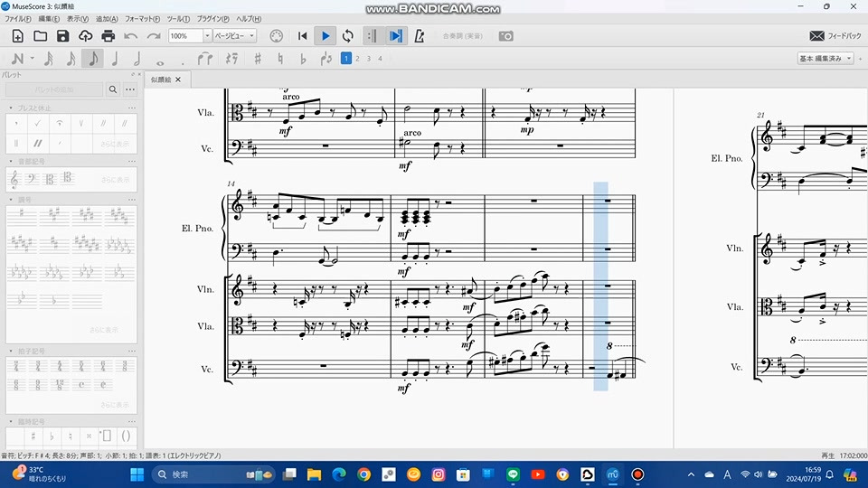Select voice 1
The width and height of the screenshot is (868, 488).
pos(346,58)
